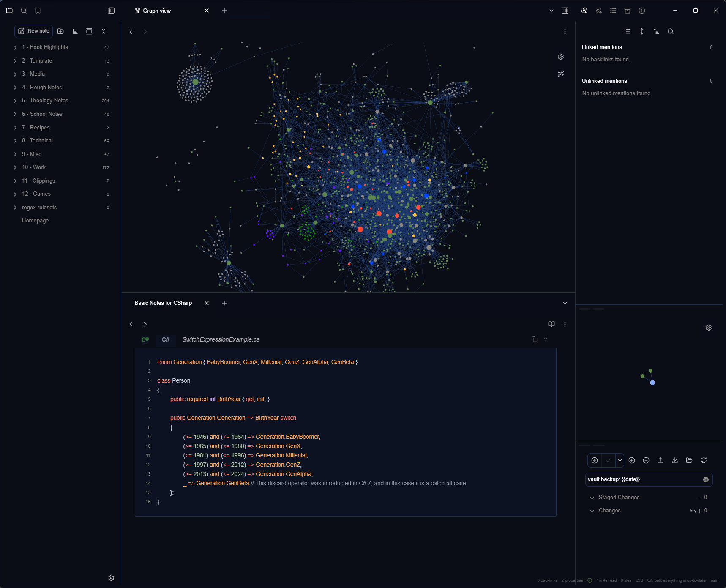
Task: Click the graph timelapse animation wand
Action: click(x=561, y=74)
